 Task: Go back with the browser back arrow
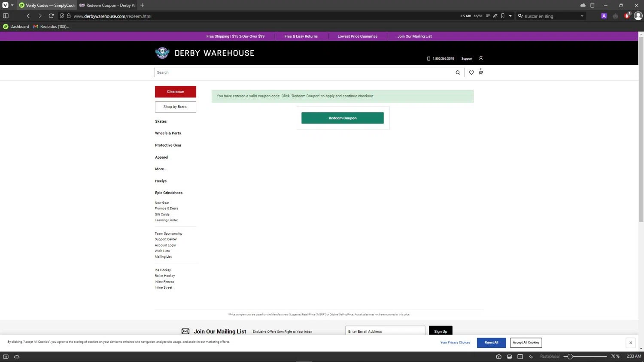[x=28, y=16]
